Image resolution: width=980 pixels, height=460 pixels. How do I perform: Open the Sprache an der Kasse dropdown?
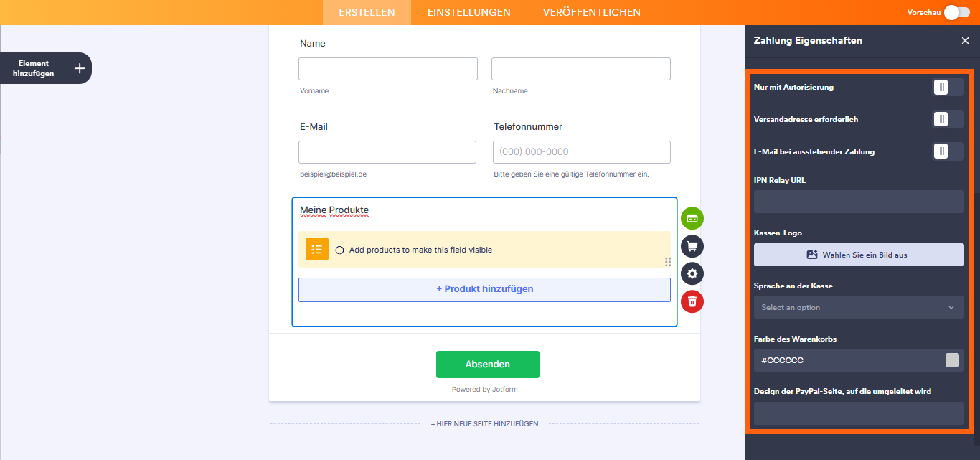pos(859,307)
